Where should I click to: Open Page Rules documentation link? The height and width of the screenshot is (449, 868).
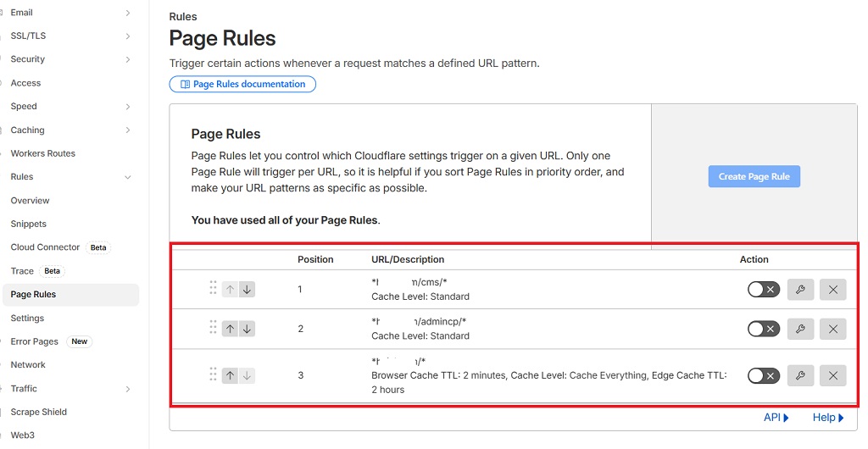pos(242,84)
